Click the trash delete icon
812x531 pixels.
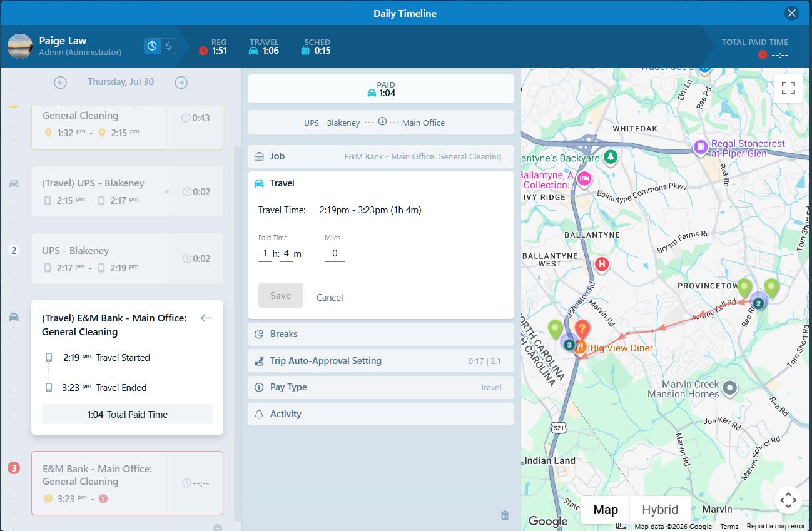505,515
